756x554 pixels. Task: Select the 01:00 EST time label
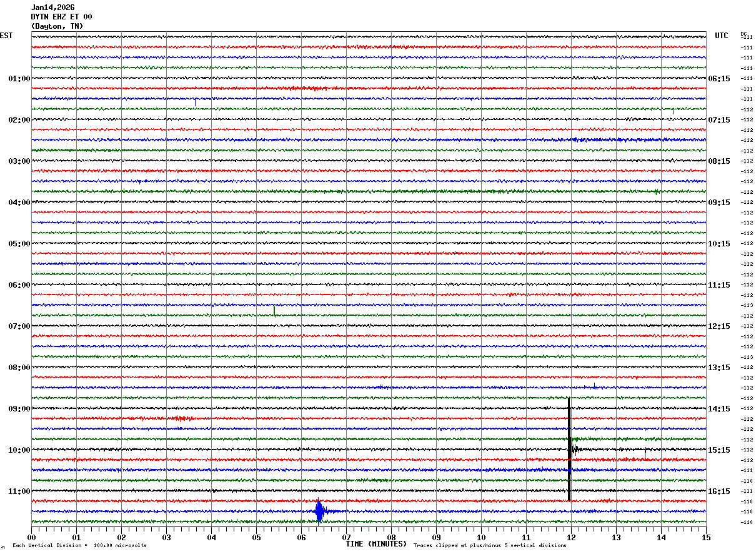click(19, 79)
